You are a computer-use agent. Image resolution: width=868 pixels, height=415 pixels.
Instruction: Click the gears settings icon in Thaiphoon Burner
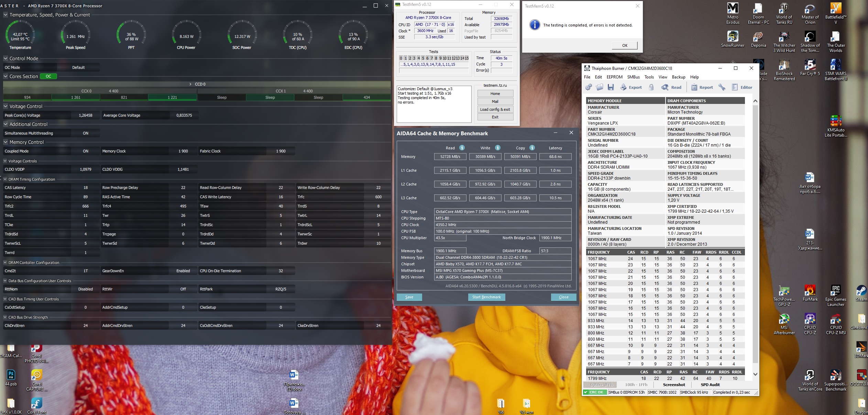589,87
